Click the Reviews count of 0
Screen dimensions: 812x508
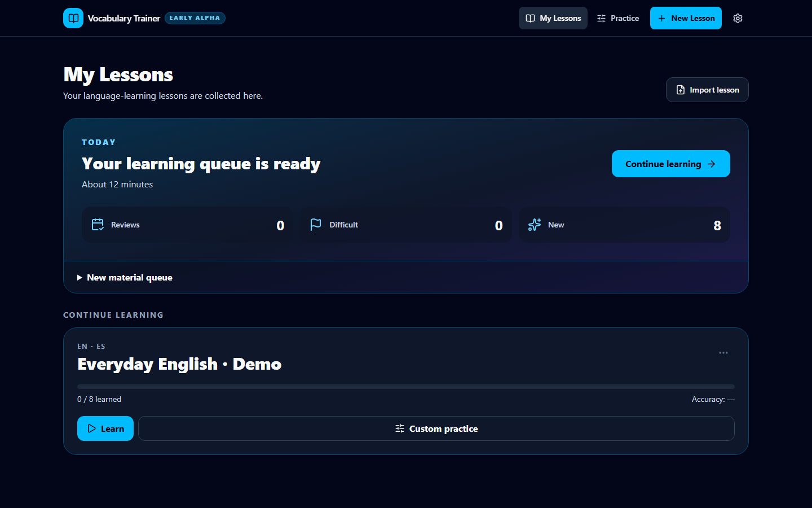280,225
